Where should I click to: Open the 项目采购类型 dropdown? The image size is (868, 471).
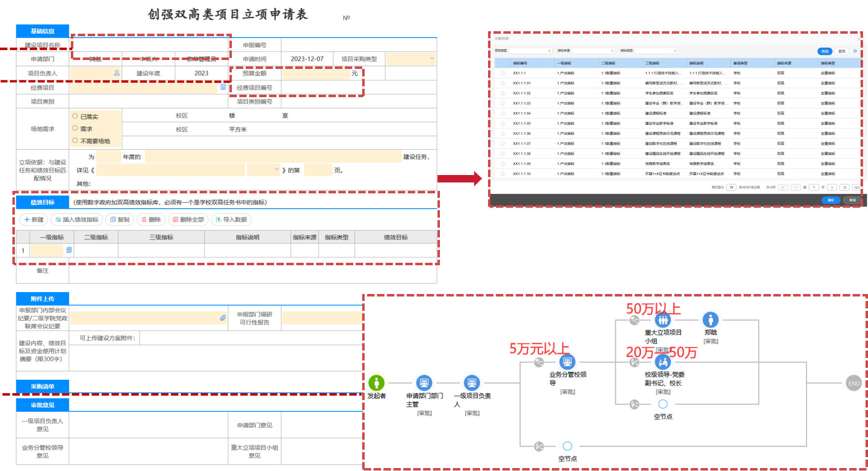pyautogui.click(x=411, y=59)
